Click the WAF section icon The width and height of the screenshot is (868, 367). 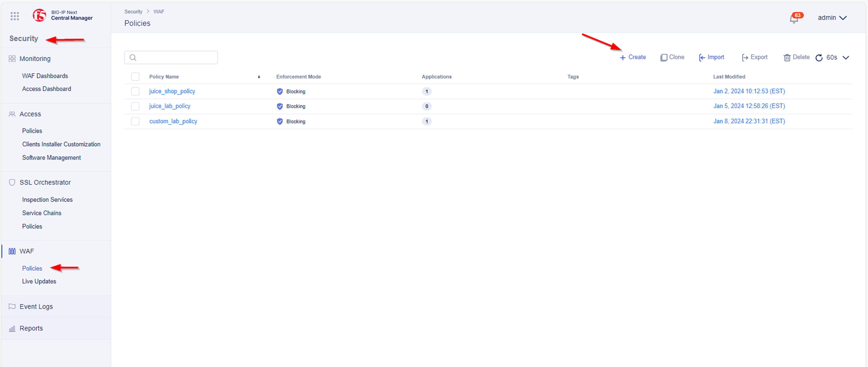pos(12,251)
